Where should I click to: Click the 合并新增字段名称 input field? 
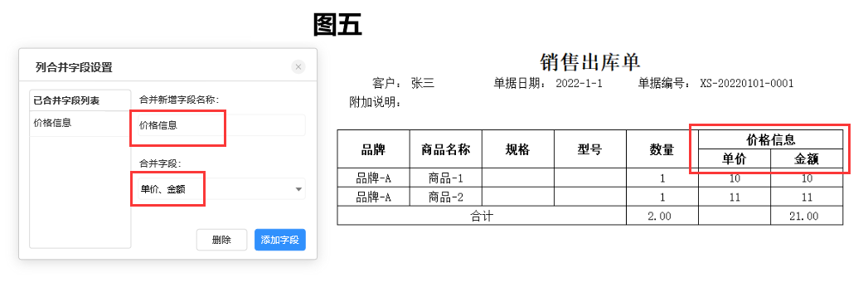click(221, 125)
